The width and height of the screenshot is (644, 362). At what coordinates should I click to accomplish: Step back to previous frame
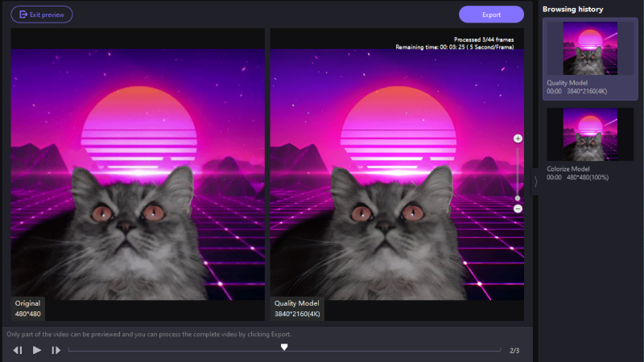click(x=18, y=350)
